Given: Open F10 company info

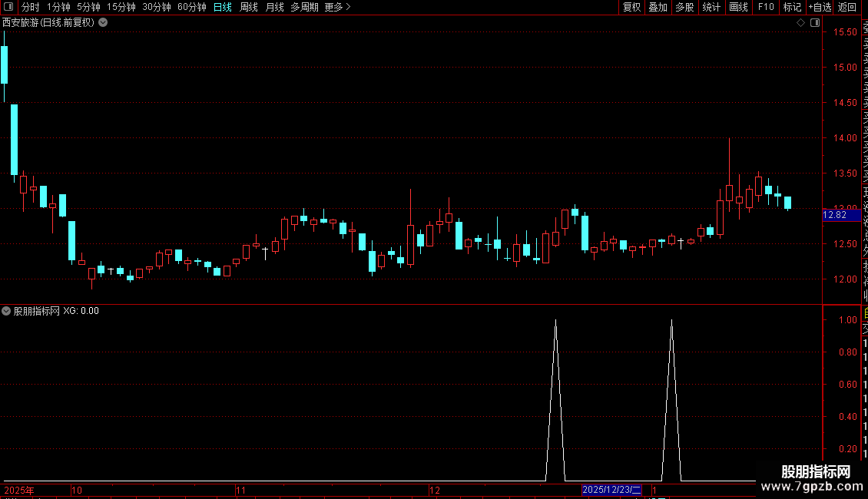Looking at the screenshot, I should coord(766,7).
